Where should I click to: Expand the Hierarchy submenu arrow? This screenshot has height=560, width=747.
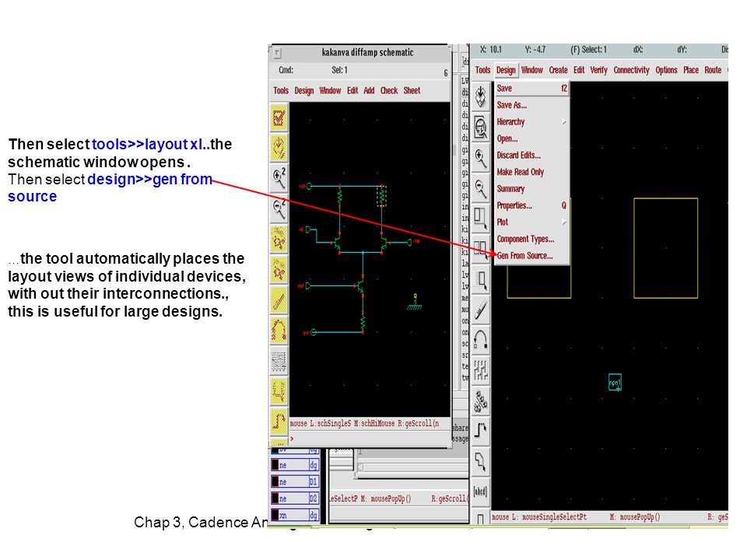[x=564, y=122]
